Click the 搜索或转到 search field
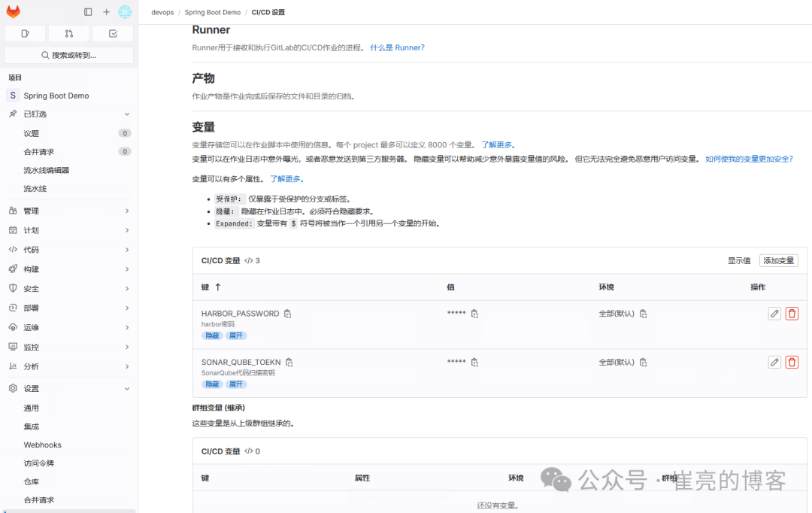 68,54
